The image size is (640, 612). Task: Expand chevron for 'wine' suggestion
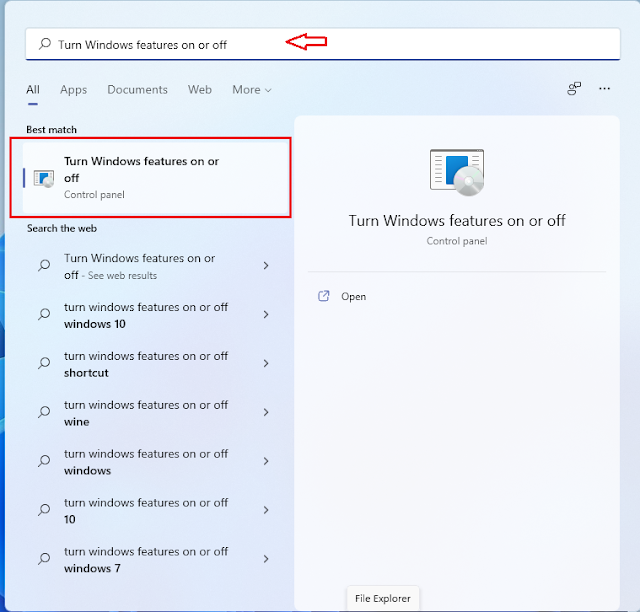click(x=266, y=412)
